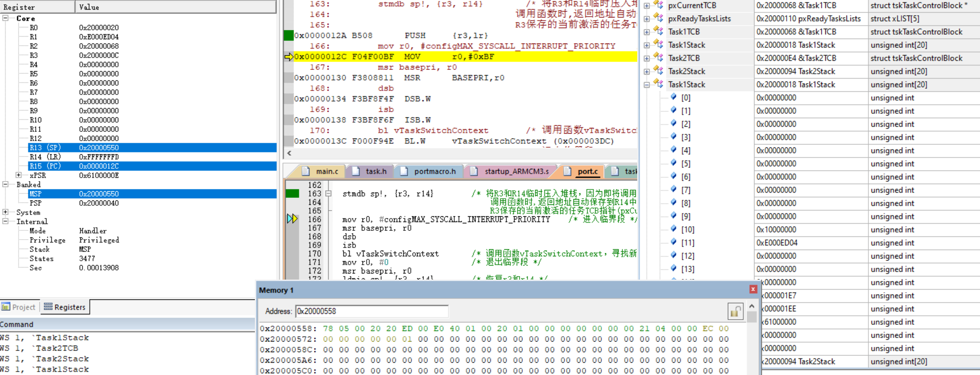Click the Sec value 0.00013908
Viewport: 980px width, 375px height.
99,268
